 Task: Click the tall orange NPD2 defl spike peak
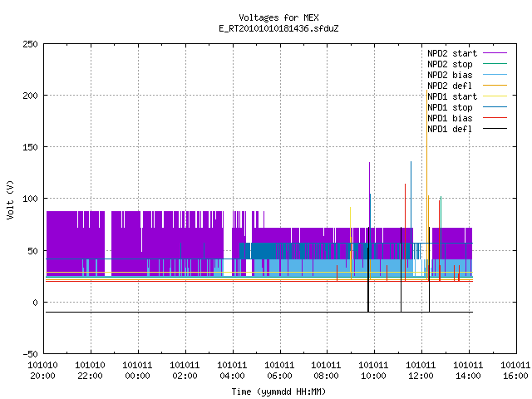click(426, 91)
